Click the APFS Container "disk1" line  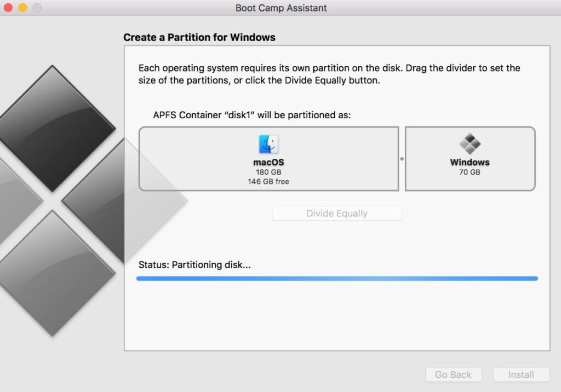coord(252,115)
